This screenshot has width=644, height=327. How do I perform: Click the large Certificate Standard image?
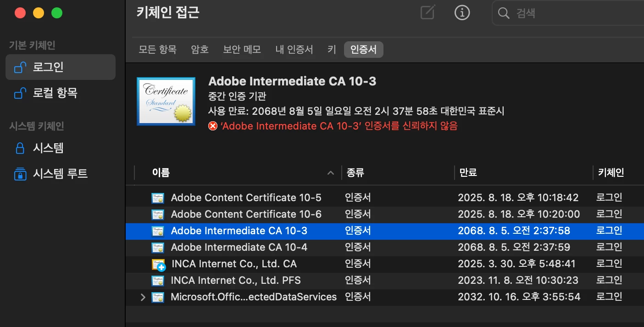point(166,101)
